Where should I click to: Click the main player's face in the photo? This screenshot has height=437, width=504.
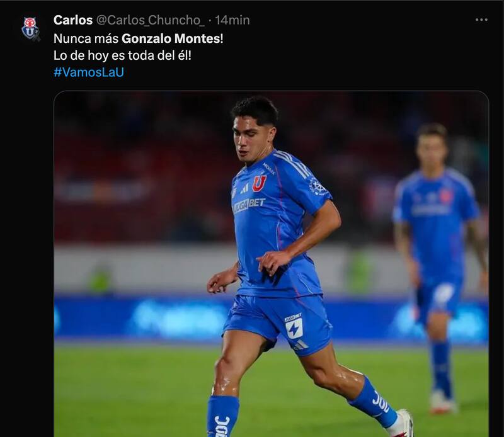253,138
